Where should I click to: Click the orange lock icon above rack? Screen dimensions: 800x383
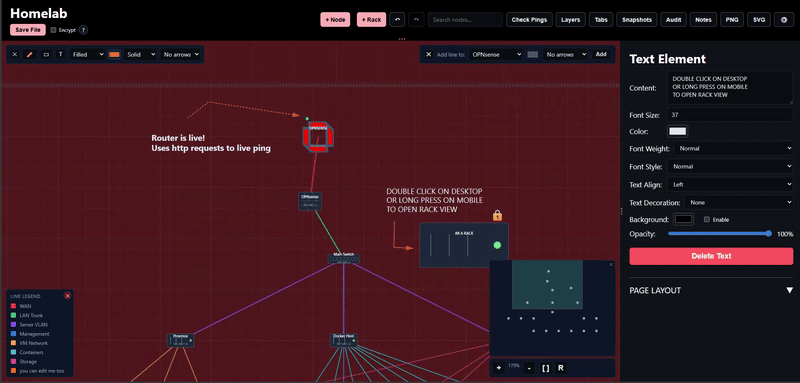pyautogui.click(x=497, y=216)
